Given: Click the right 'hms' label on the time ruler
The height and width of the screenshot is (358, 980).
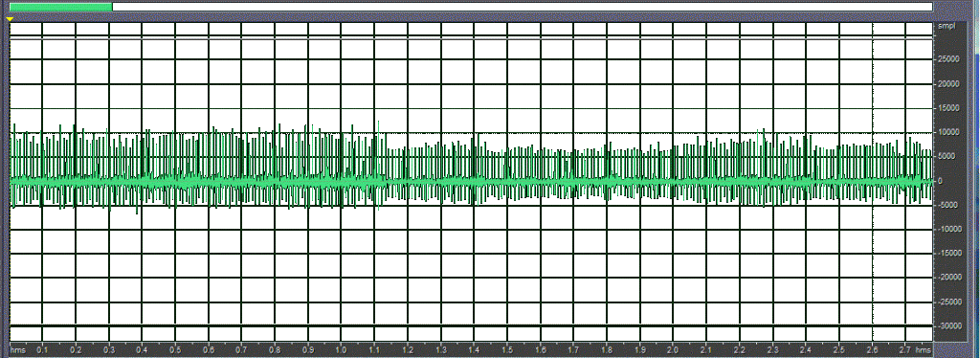Looking at the screenshot, I should 924,350.
